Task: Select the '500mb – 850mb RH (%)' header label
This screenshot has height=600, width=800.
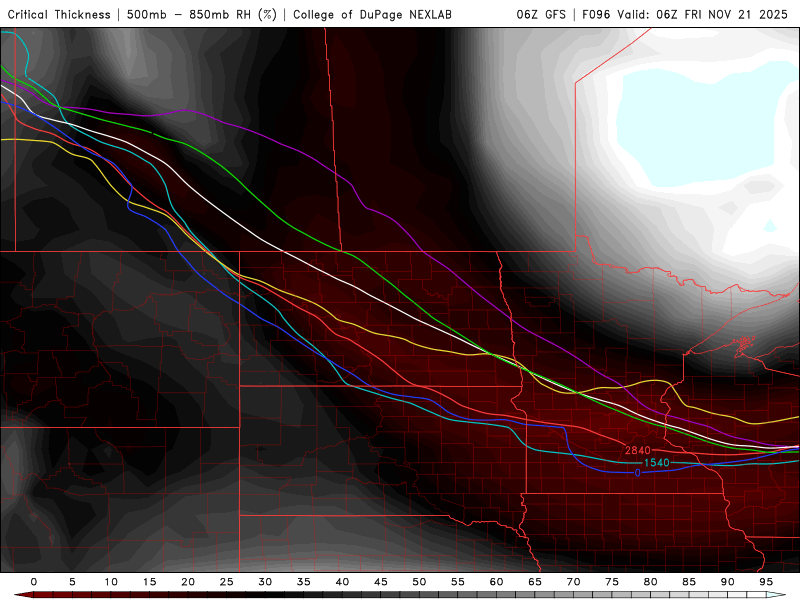Action: point(202,15)
